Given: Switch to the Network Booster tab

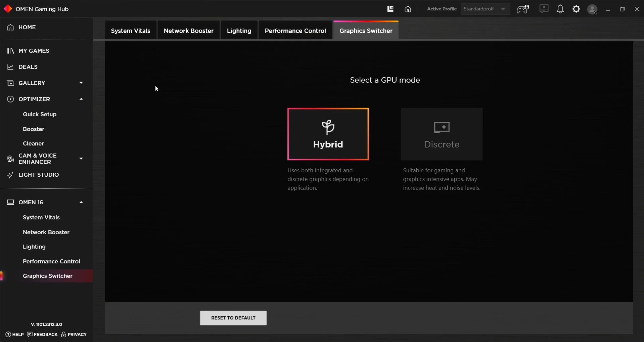Looking at the screenshot, I should click(189, 31).
